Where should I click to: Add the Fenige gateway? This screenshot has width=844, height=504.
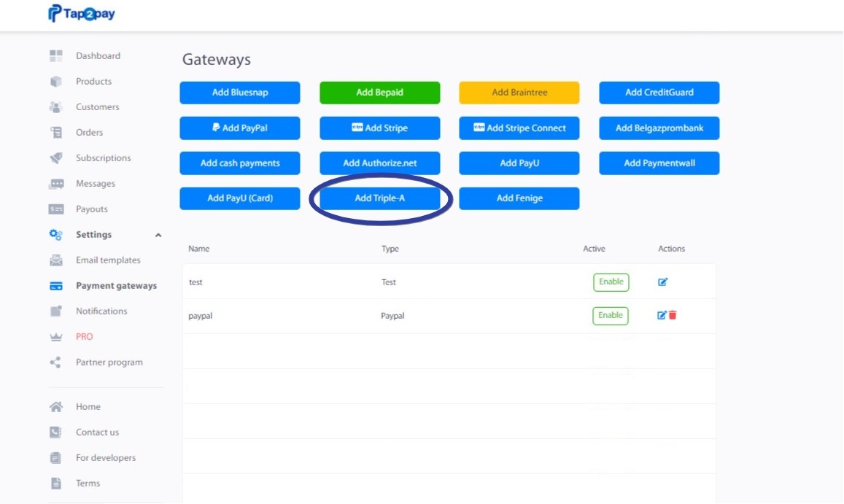click(x=519, y=198)
